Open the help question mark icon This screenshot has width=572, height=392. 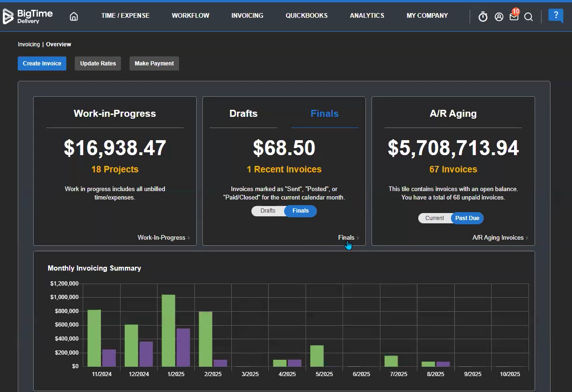click(x=556, y=15)
